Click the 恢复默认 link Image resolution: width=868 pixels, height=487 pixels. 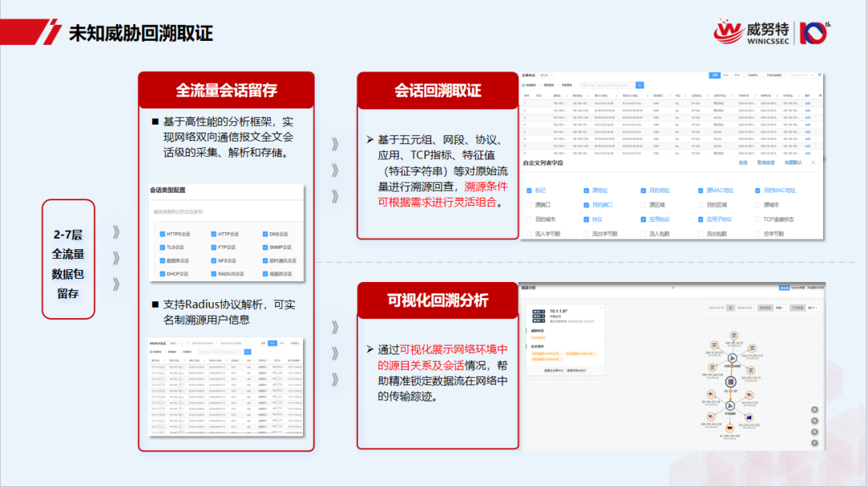pyautogui.click(x=792, y=162)
